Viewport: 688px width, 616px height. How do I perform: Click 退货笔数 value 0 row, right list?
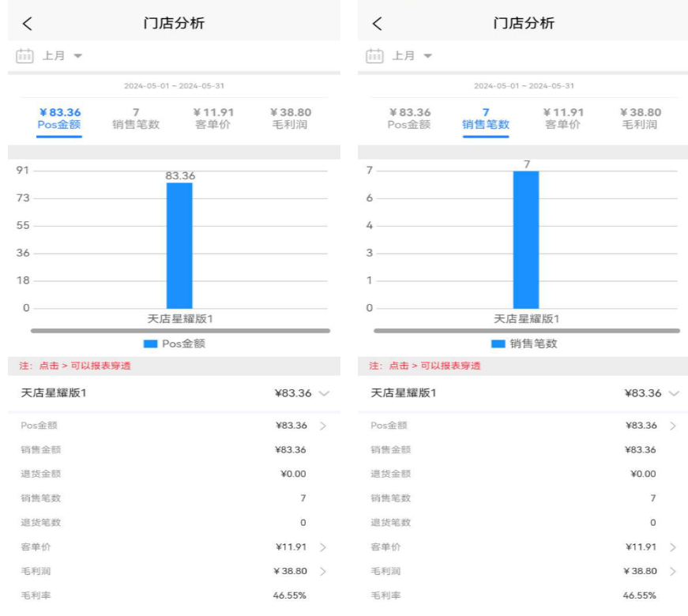[523, 523]
